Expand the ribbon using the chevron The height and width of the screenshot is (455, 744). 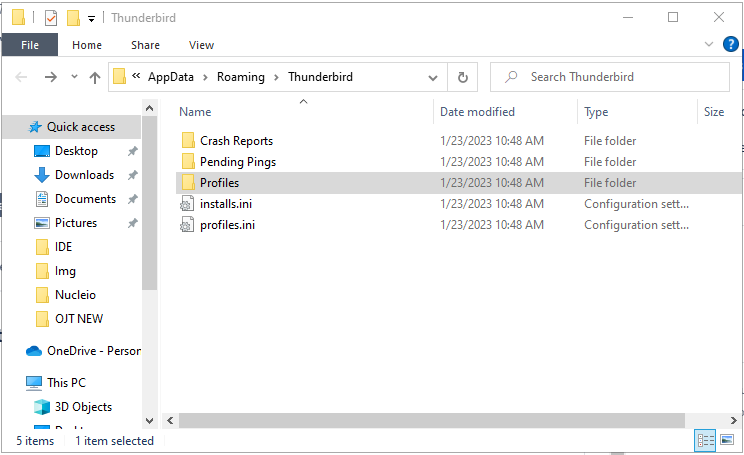click(709, 44)
